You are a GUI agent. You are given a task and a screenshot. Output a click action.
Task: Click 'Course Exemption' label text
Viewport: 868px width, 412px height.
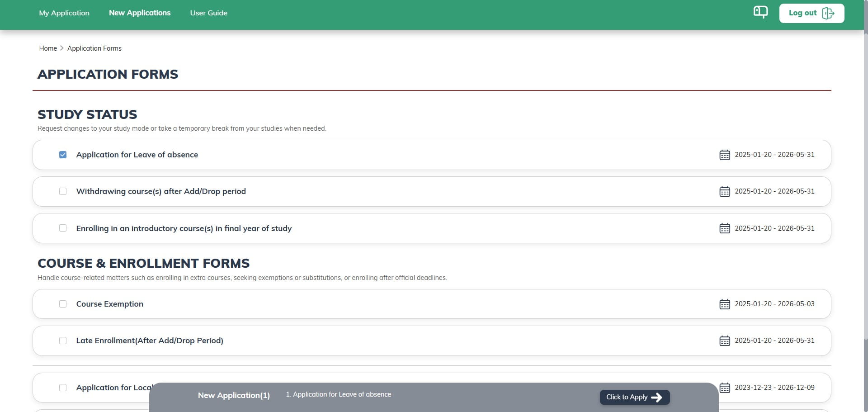click(110, 304)
